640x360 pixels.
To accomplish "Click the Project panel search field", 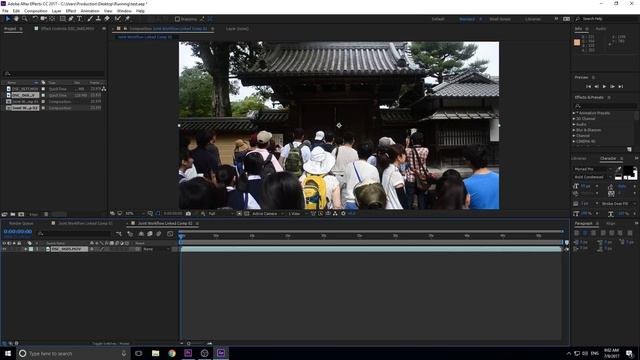I will [x=54, y=73].
